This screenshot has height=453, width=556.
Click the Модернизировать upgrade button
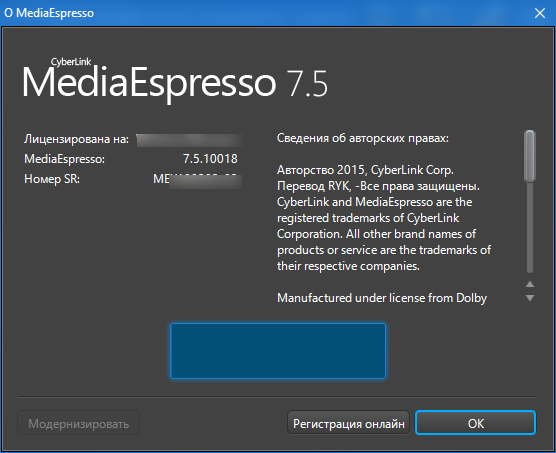tap(78, 423)
